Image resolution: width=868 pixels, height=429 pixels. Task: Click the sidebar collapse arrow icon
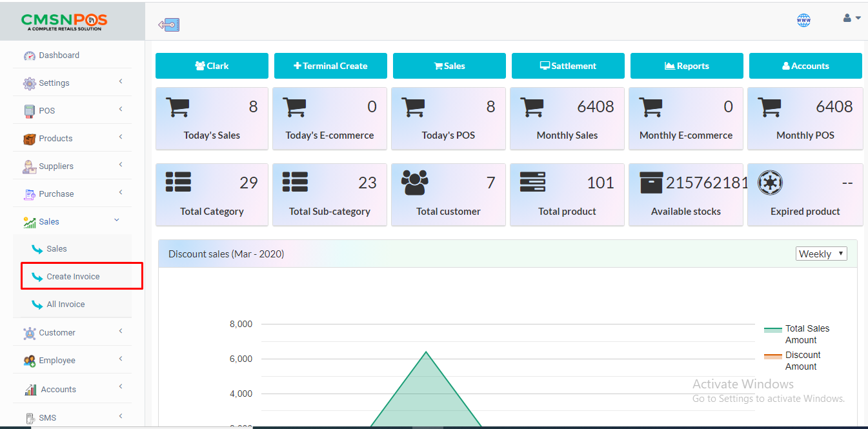(x=168, y=25)
